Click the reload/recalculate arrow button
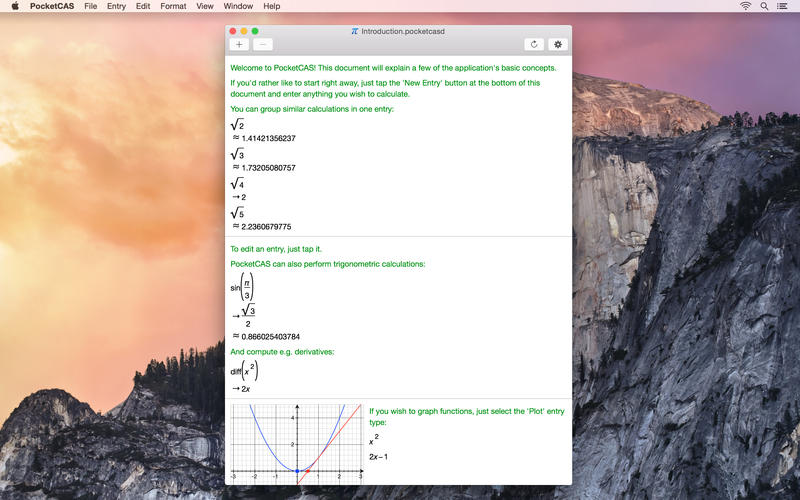Image resolution: width=800 pixels, height=500 pixels. 534,44
